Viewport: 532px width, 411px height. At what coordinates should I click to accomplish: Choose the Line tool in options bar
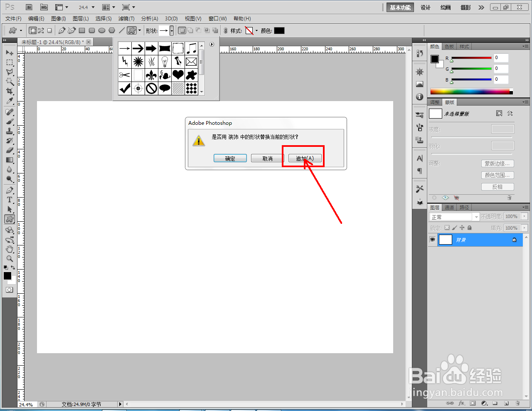[122, 30]
